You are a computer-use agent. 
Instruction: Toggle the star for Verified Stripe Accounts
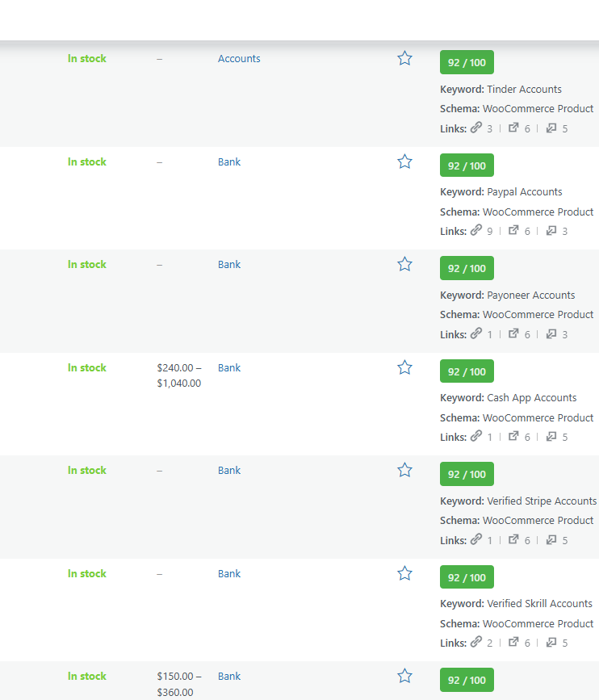(x=404, y=470)
